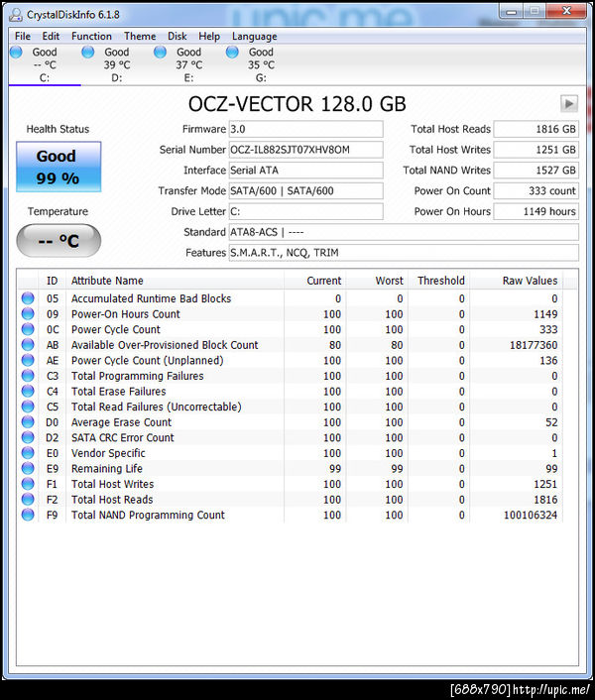Click the Good 99 % health status button
Image resolution: width=595 pixels, height=700 pixels.
tap(59, 167)
